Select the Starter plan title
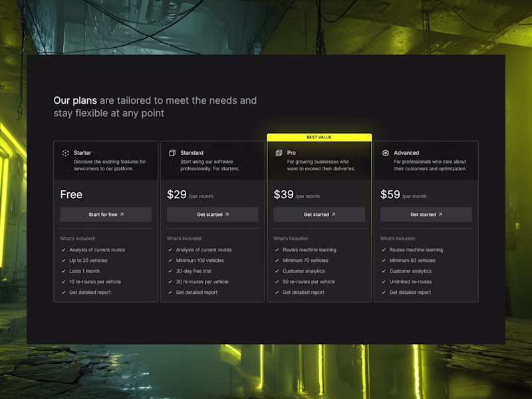The height and width of the screenshot is (399, 532). (x=82, y=153)
